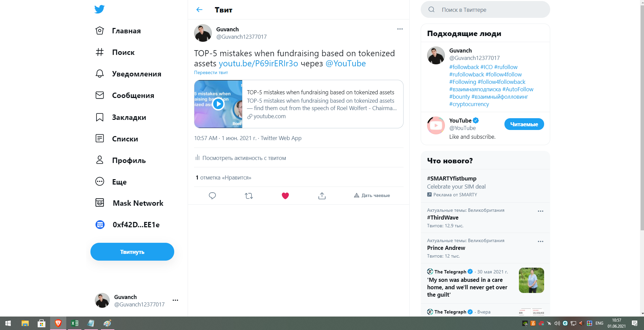Open Mask Network in sidebar

tap(129, 203)
